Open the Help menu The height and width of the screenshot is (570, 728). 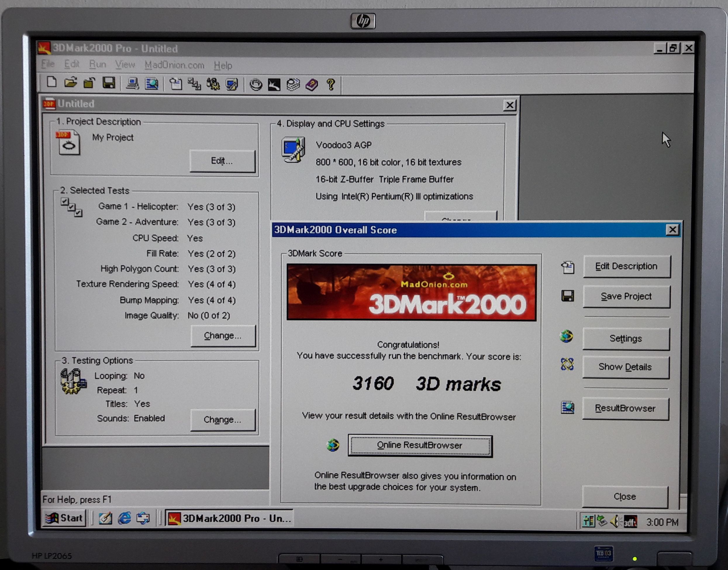223,65
